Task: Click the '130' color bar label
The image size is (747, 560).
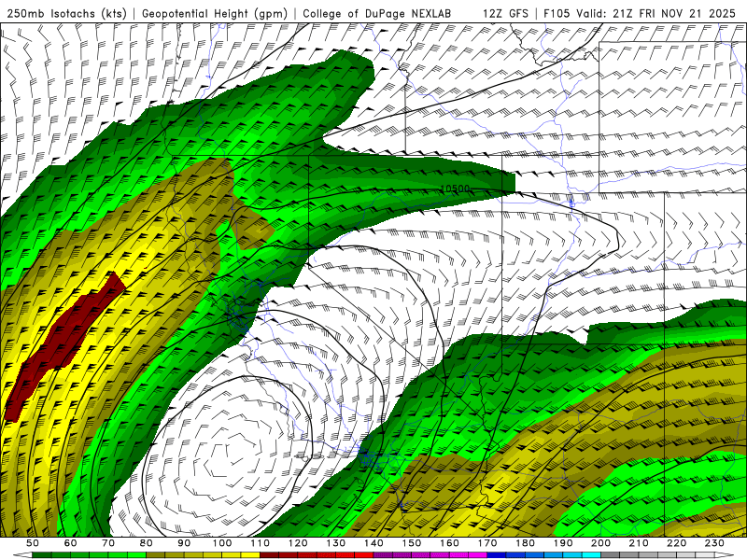Action: [x=336, y=543]
